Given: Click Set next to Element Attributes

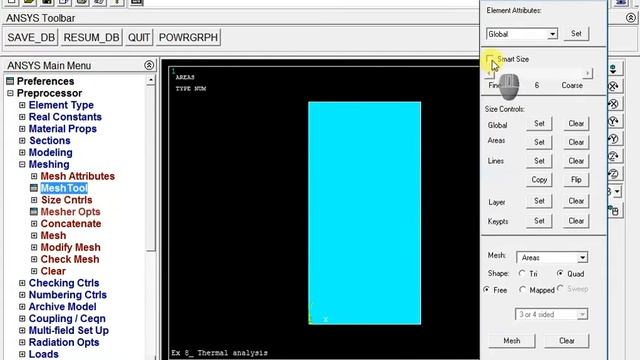Looking at the screenshot, I should pos(576,33).
